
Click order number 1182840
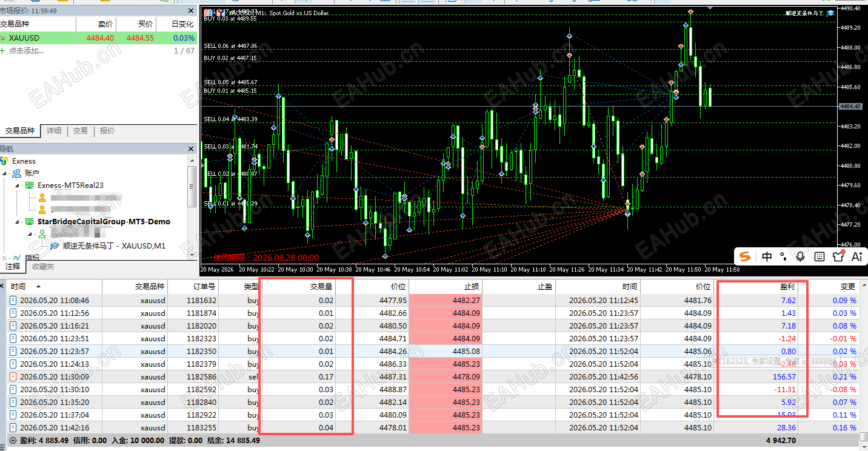pos(201,402)
